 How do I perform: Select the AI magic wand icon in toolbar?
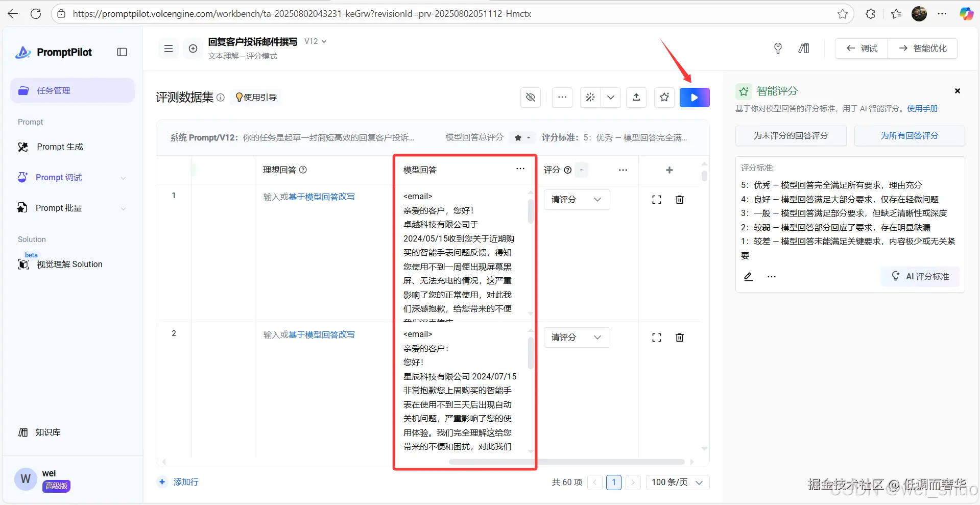(x=590, y=97)
